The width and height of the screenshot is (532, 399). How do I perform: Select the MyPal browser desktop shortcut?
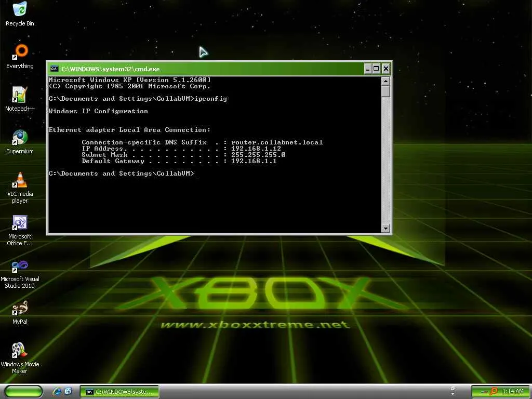point(20,312)
